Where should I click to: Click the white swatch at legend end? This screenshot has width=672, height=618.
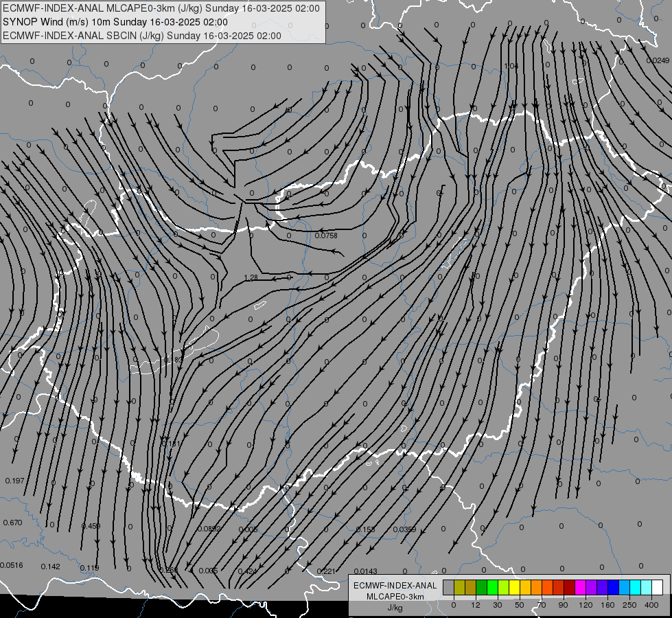658,587
